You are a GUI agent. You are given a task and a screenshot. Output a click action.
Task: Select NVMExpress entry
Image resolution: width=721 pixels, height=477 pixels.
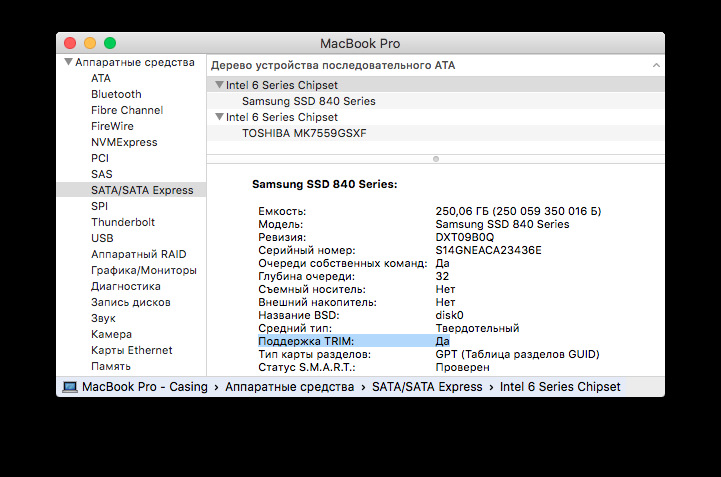pyautogui.click(x=124, y=142)
